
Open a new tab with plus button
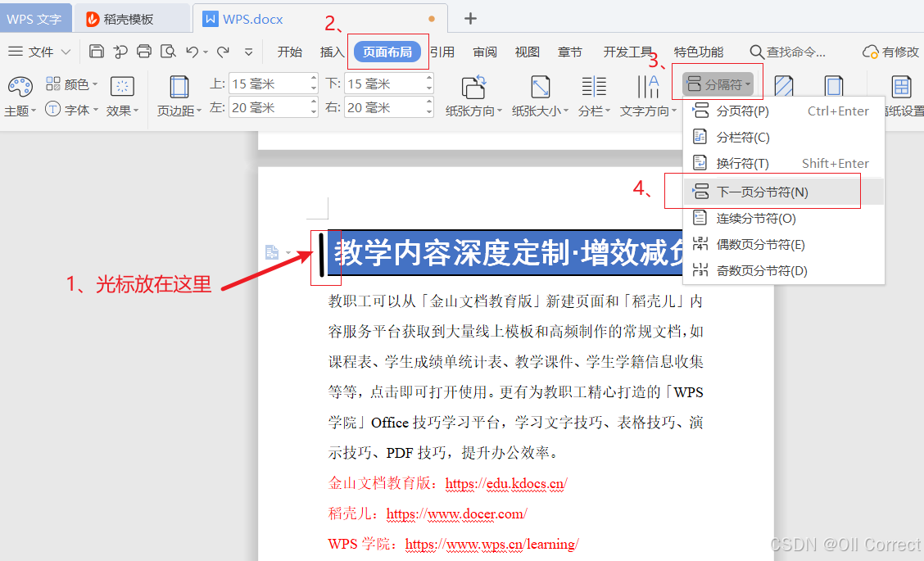click(x=470, y=18)
